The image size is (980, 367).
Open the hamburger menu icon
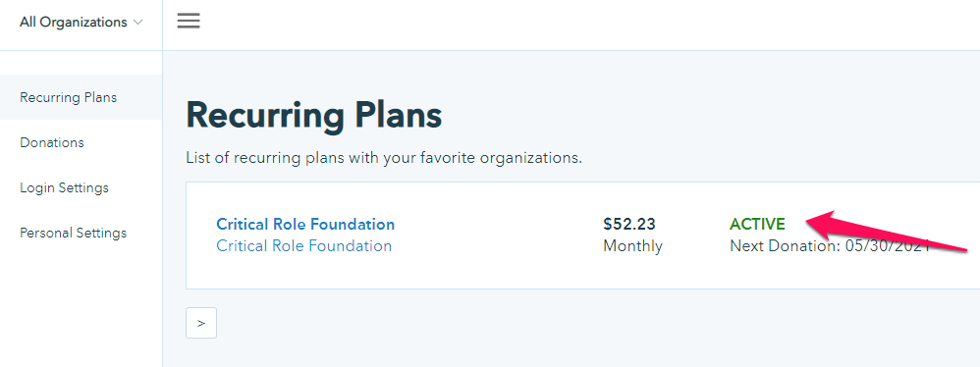[x=189, y=22]
